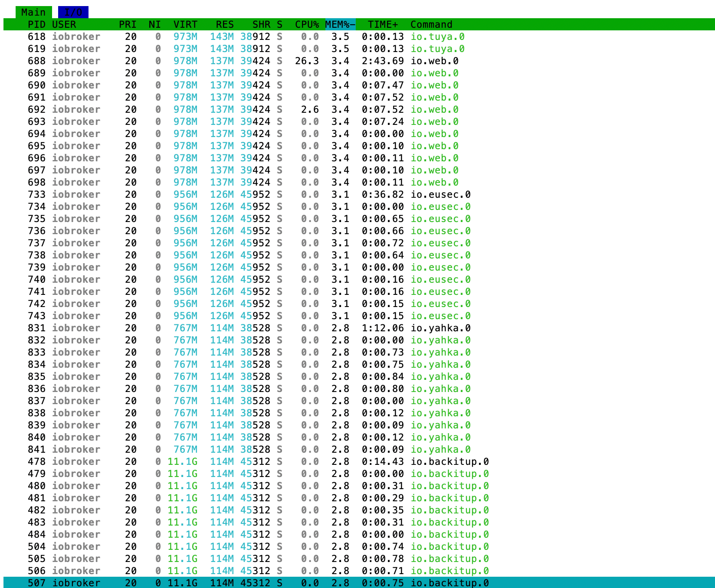Select the highlighted process 507 row
The height and width of the screenshot is (588, 715).
point(359,582)
